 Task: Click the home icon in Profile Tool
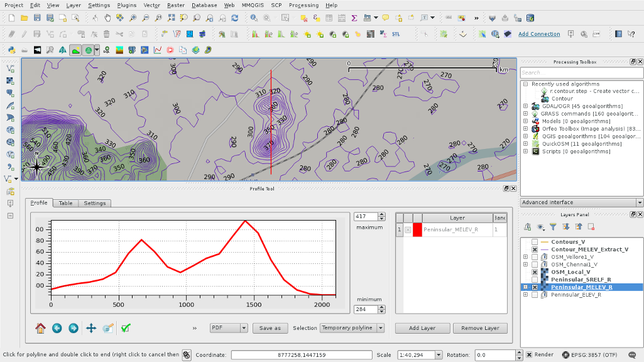(41, 327)
